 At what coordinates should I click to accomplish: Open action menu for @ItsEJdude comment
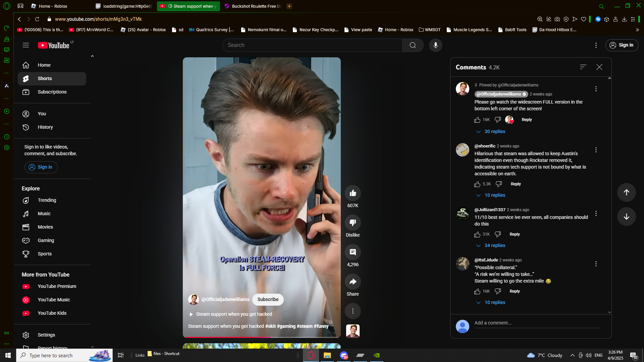tap(596, 264)
